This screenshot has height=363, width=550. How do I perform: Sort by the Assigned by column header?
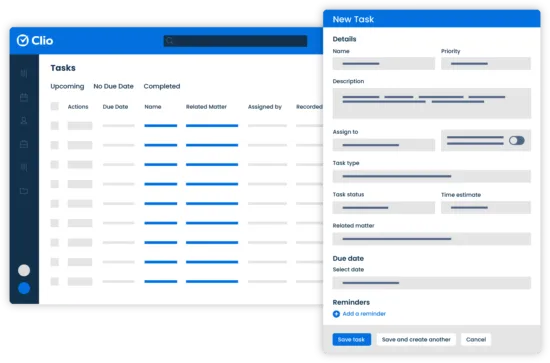(265, 107)
